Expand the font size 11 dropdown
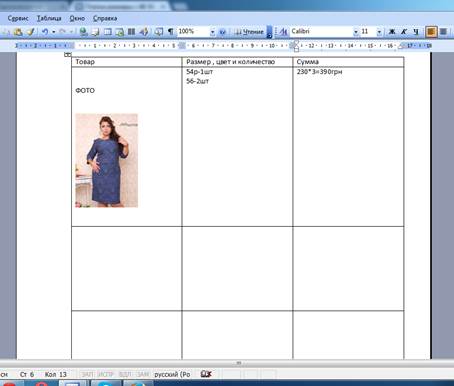Image resolution: width=454 pixels, height=386 pixels. pyautogui.click(x=379, y=32)
